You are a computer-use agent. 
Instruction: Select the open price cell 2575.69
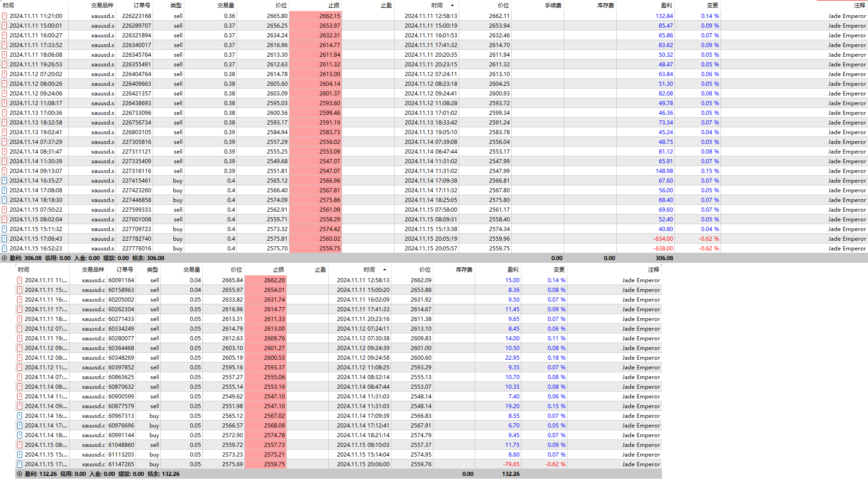click(x=232, y=464)
